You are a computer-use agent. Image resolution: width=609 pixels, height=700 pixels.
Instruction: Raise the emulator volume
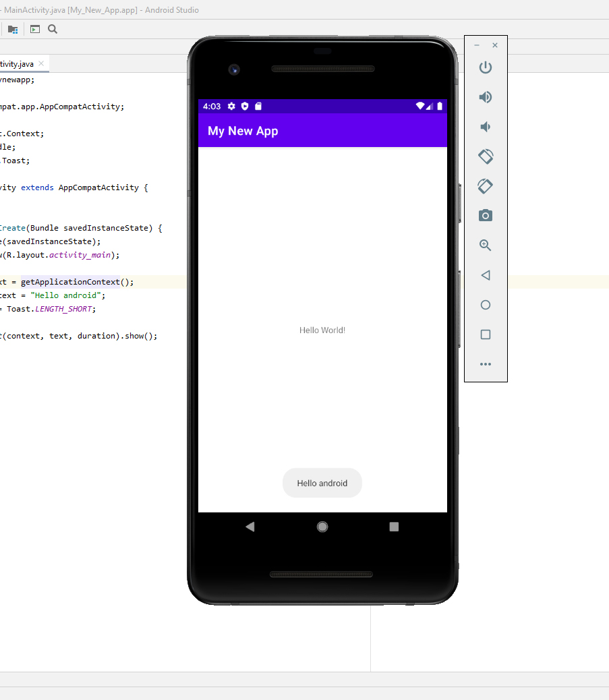[x=485, y=97]
